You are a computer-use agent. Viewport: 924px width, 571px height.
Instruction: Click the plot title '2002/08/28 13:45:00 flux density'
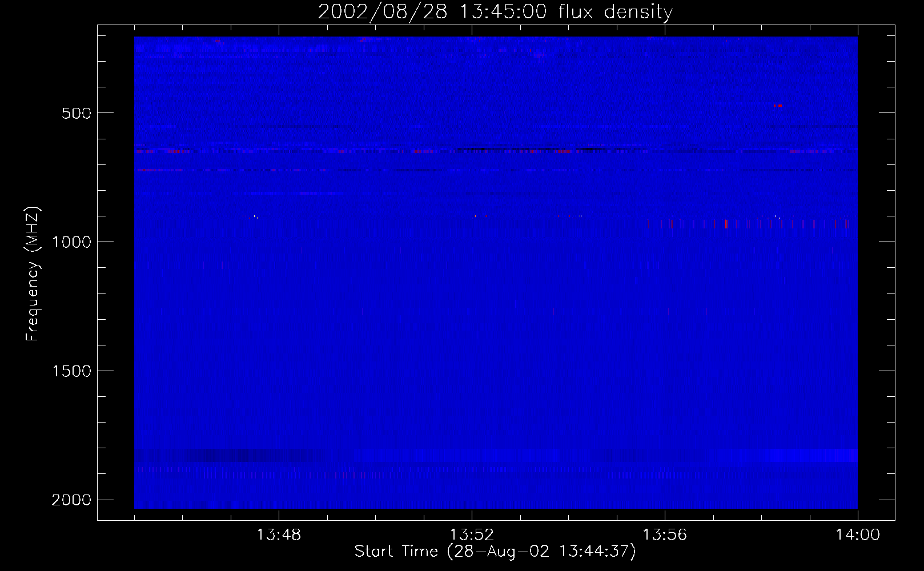tap(495, 12)
